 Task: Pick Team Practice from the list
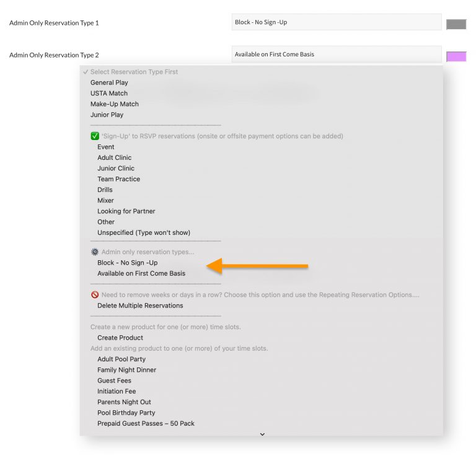click(x=119, y=179)
